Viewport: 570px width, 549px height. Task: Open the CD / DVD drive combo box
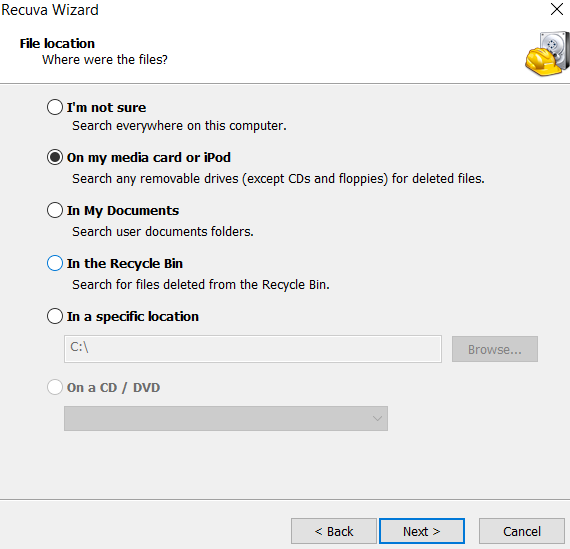pyautogui.click(x=226, y=418)
